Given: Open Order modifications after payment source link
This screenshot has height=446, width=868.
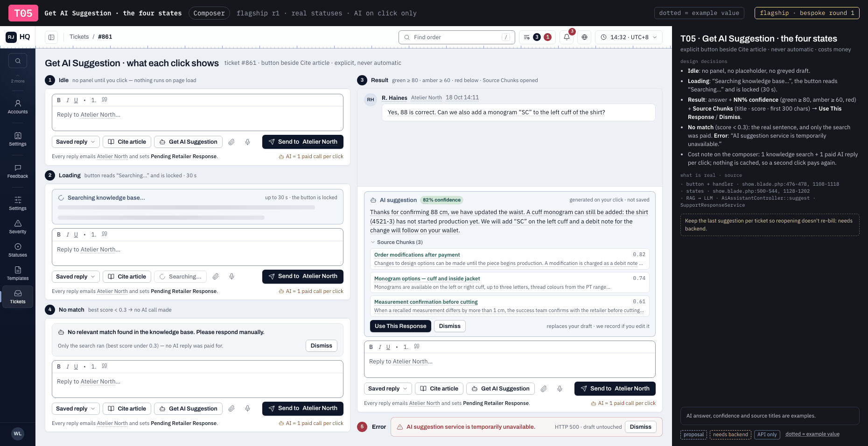Looking at the screenshot, I should pos(417,255).
